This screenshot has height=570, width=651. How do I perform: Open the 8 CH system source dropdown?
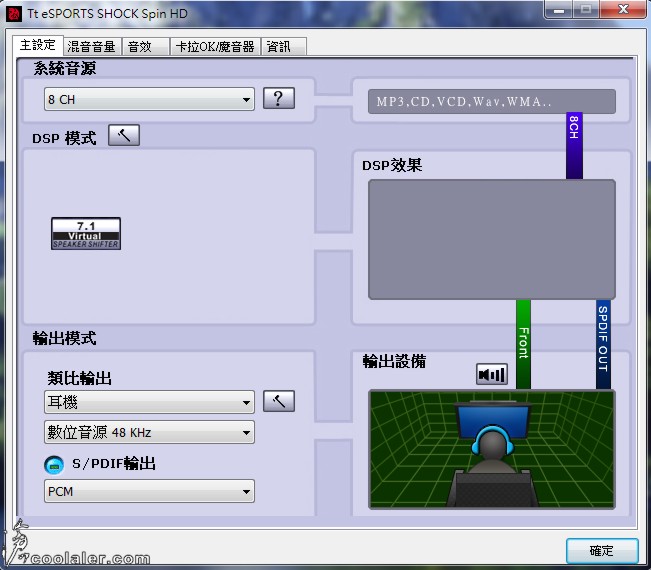(x=149, y=99)
